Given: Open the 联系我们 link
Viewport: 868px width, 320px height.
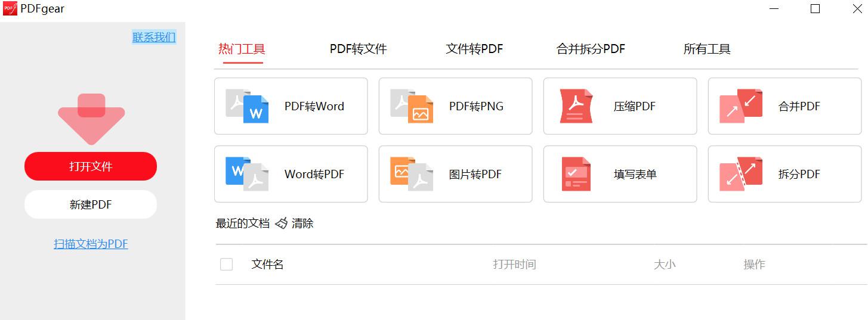Looking at the screenshot, I should coord(154,37).
